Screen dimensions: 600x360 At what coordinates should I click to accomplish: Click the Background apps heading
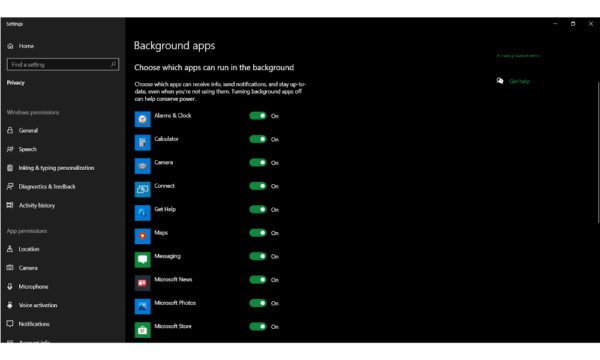(174, 46)
